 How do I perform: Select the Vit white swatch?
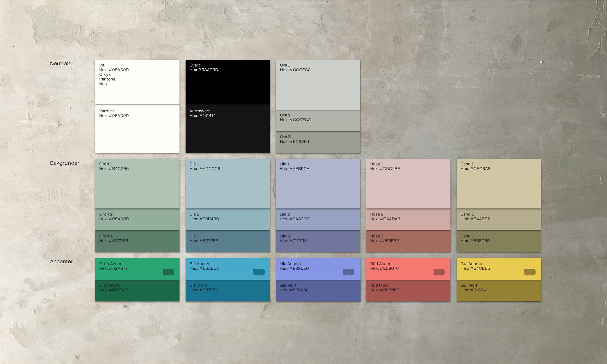[137, 82]
